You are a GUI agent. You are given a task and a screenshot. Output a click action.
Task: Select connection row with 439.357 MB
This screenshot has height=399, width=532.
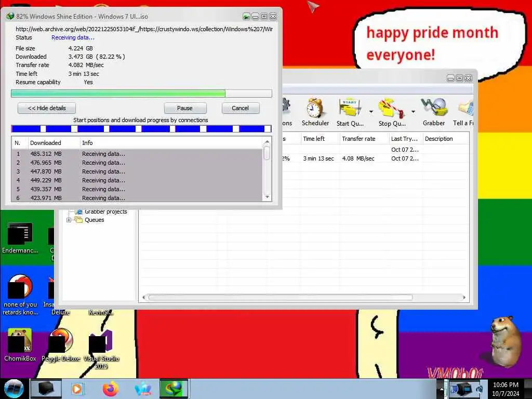pyautogui.click(x=137, y=189)
